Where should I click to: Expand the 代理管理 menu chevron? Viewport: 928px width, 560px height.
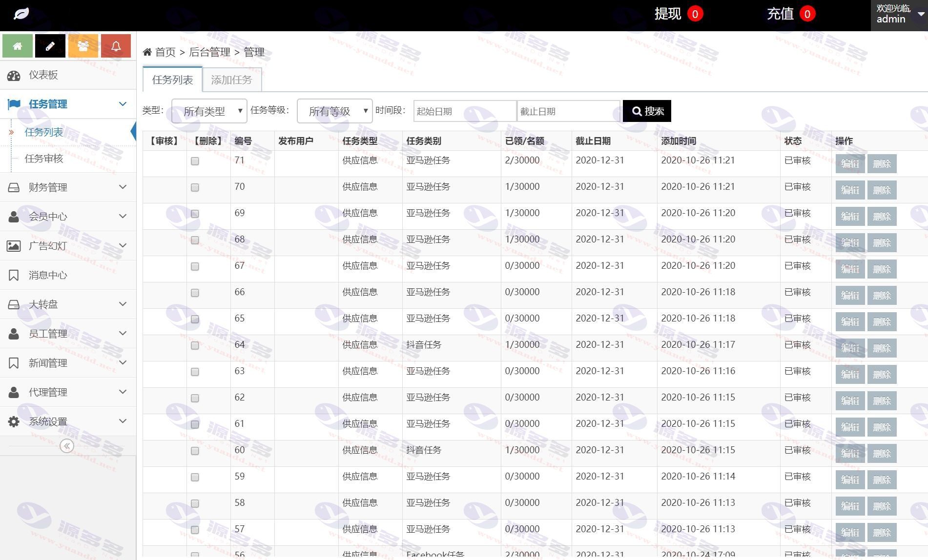[123, 392]
